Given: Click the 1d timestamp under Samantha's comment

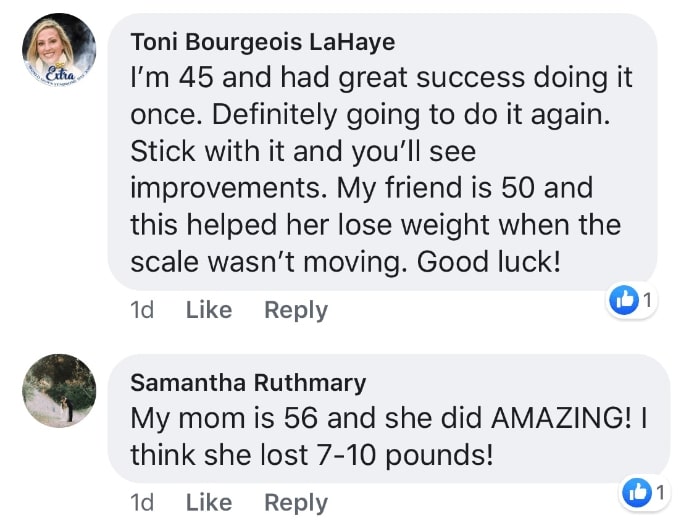Looking at the screenshot, I should pos(142,502).
